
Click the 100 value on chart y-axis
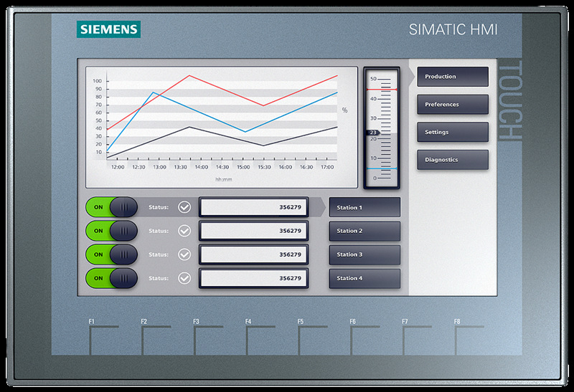pyautogui.click(x=98, y=81)
